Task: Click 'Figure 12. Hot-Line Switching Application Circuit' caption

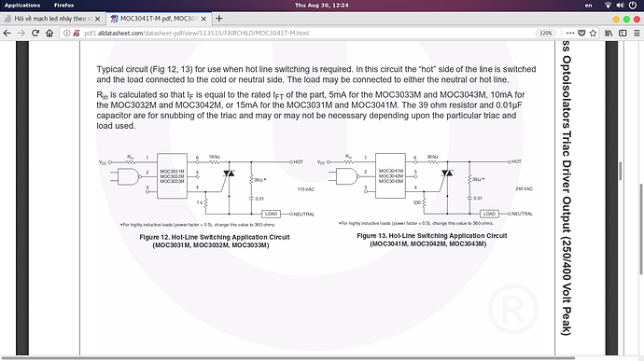Action: (215, 237)
